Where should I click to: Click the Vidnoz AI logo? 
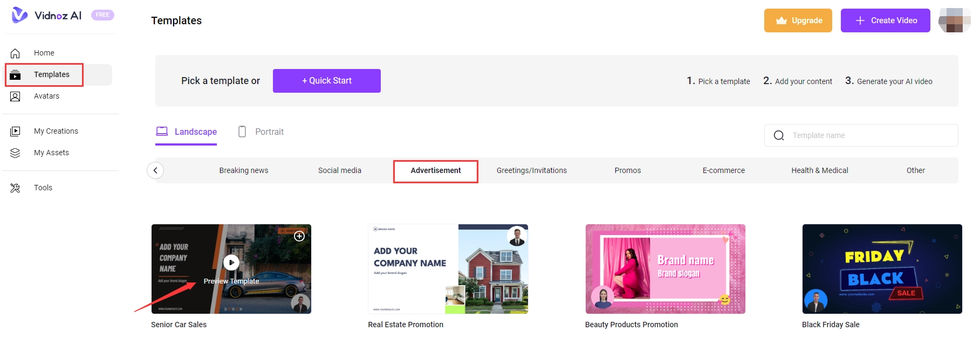click(x=46, y=15)
